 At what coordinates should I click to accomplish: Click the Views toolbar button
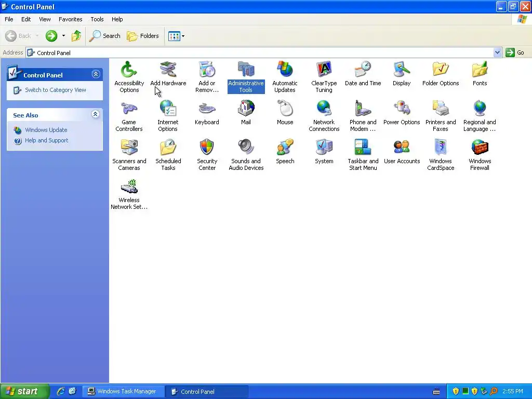pyautogui.click(x=174, y=36)
